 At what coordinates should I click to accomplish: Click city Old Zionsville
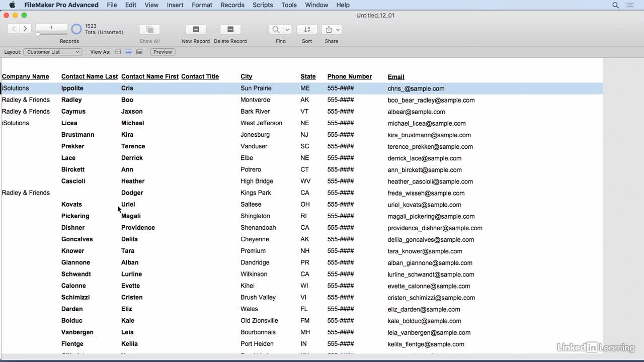259,320
